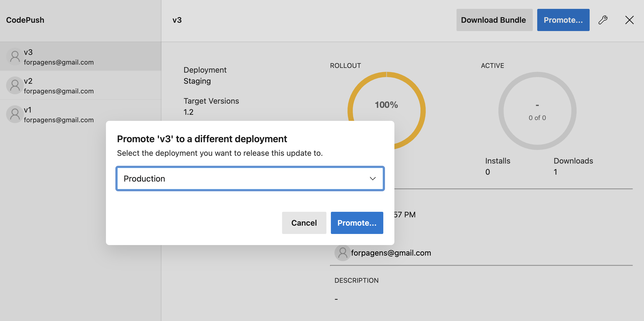644x321 pixels.
Task: Click Download Bundle button
Action: click(494, 20)
